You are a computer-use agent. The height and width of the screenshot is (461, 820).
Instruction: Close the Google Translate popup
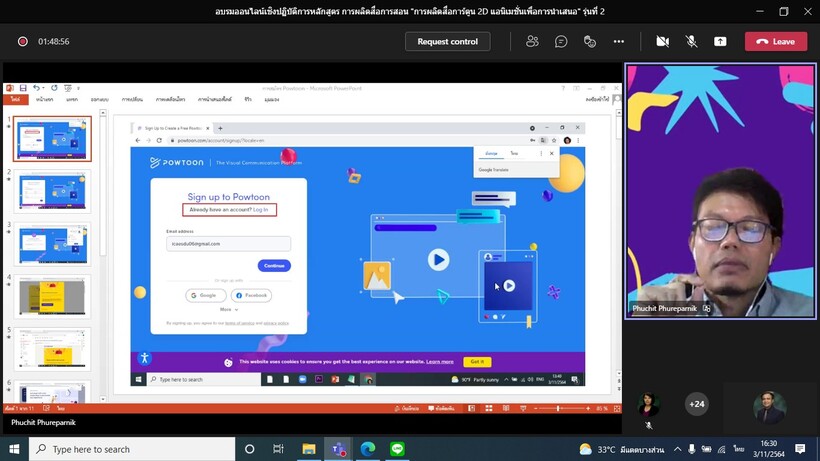coord(551,153)
